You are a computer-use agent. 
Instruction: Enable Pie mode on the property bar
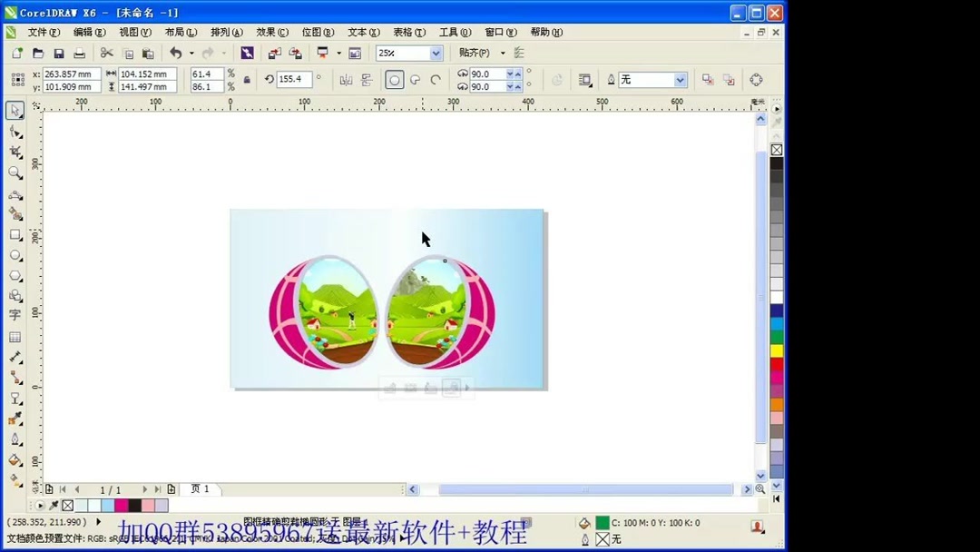pyautogui.click(x=415, y=80)
